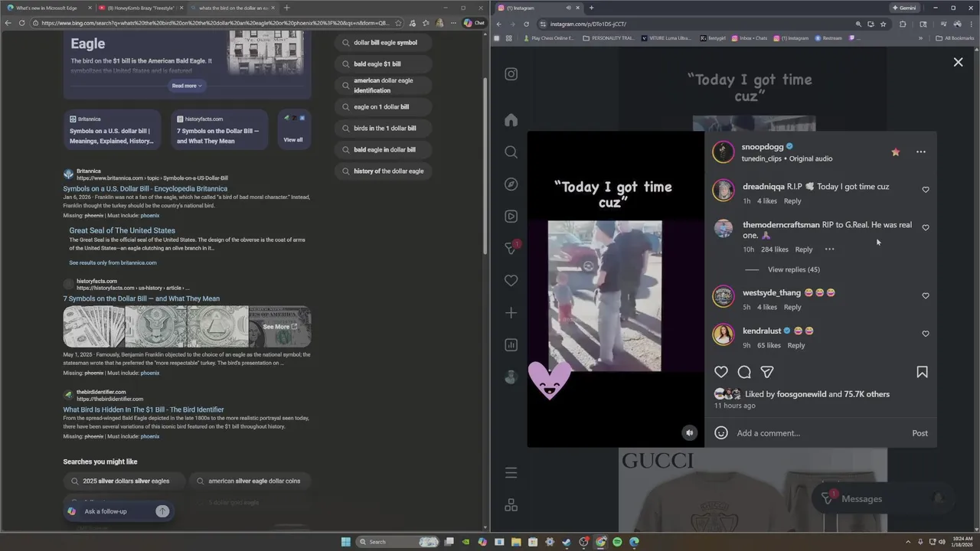Open the Windows Start button
This screenshot has width=980, height=551.
tap(346, 542)
